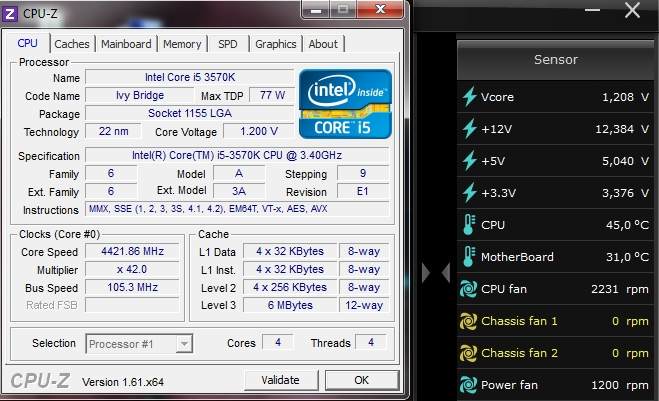Click the +12V voltage lightning icon
Screen dimensions: 659x401
coord(470,129)
